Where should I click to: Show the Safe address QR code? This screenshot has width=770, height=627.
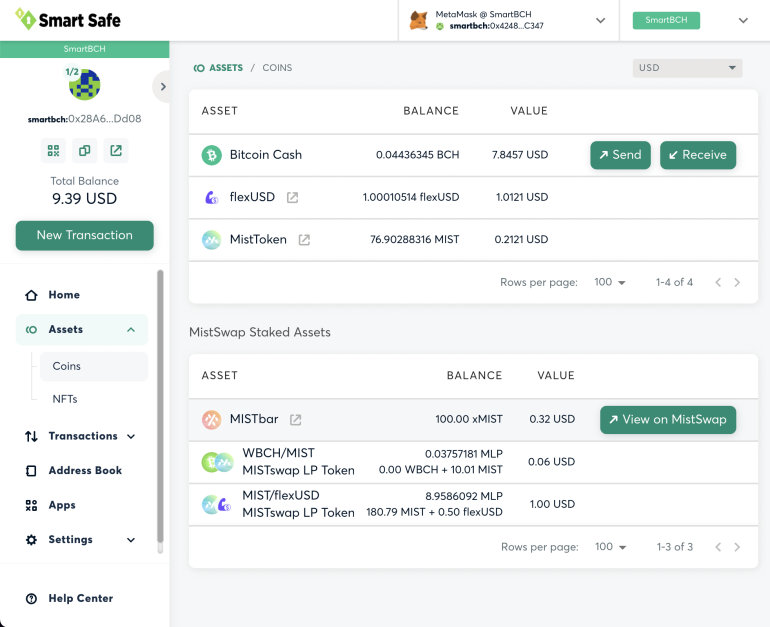(53, 150)
